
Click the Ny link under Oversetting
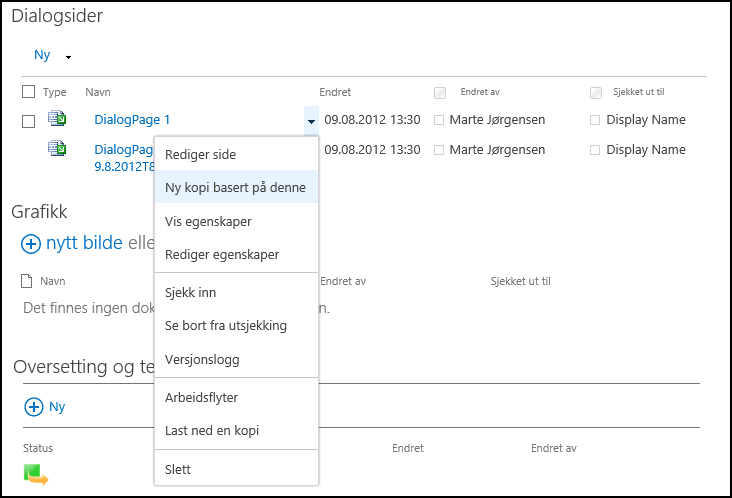[57, 407]
